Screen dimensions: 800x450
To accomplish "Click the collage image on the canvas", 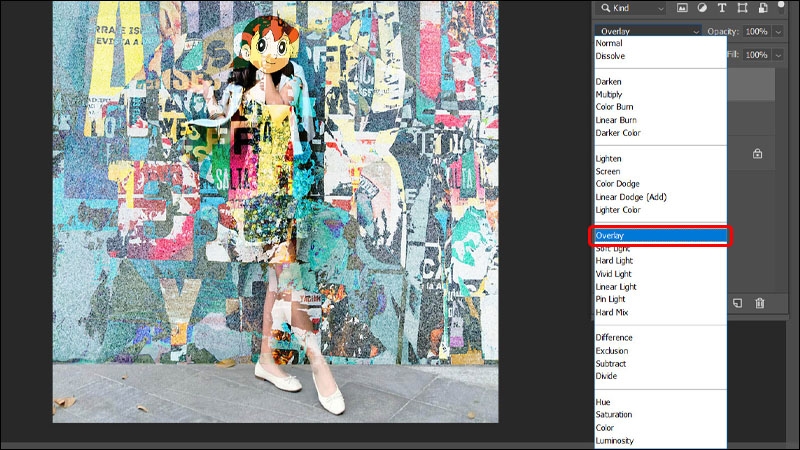I will pos(276,212).
